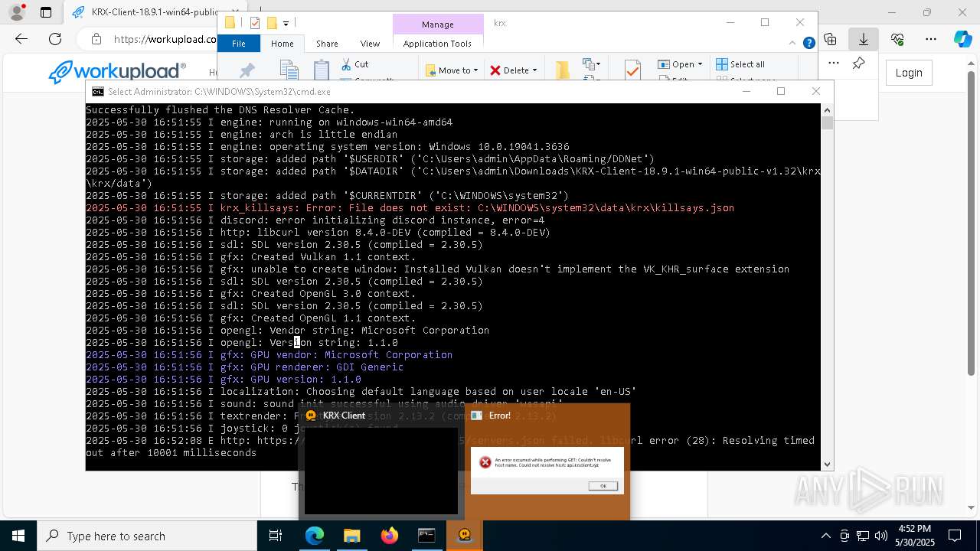The width and height of the screenshot is (980, 551).
Task: Click New folder quick access toolbar icon
Action: pos(271,23)
